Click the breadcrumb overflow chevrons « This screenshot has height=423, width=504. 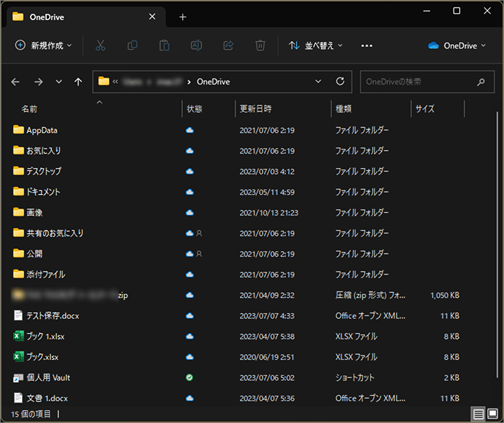[x=115, y=82]
